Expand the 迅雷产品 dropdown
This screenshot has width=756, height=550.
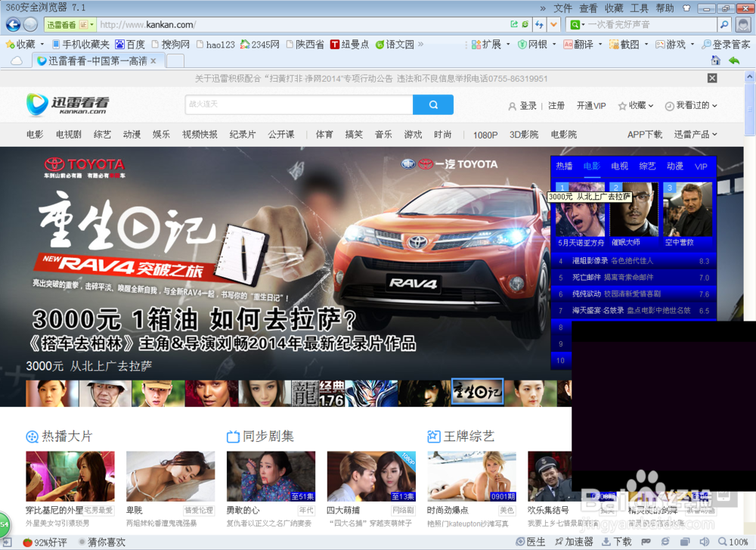coord(696,135)
